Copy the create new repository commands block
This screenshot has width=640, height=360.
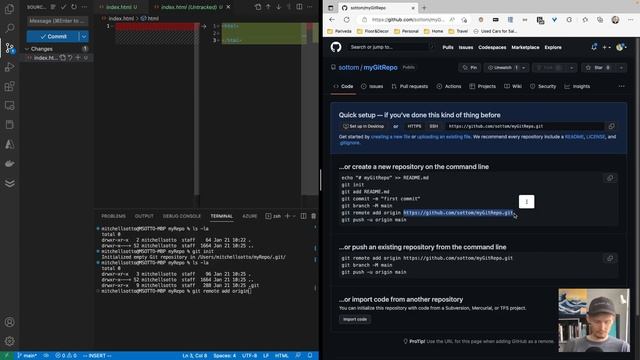pyautogui.click(x=610, y=178)
